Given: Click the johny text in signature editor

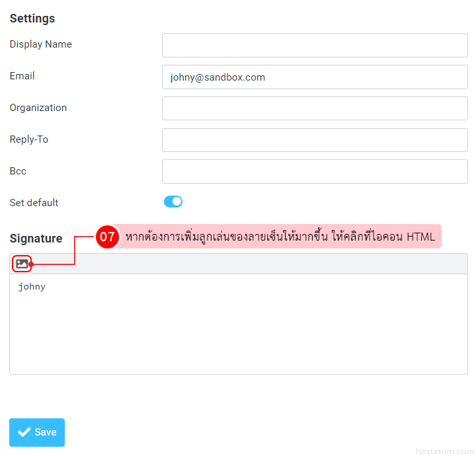Looking at the screenshot, I should (32, 287).
